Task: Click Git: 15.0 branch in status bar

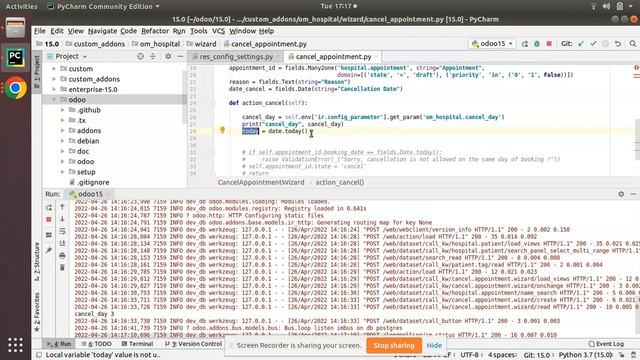Action: (x=537, y=355)
